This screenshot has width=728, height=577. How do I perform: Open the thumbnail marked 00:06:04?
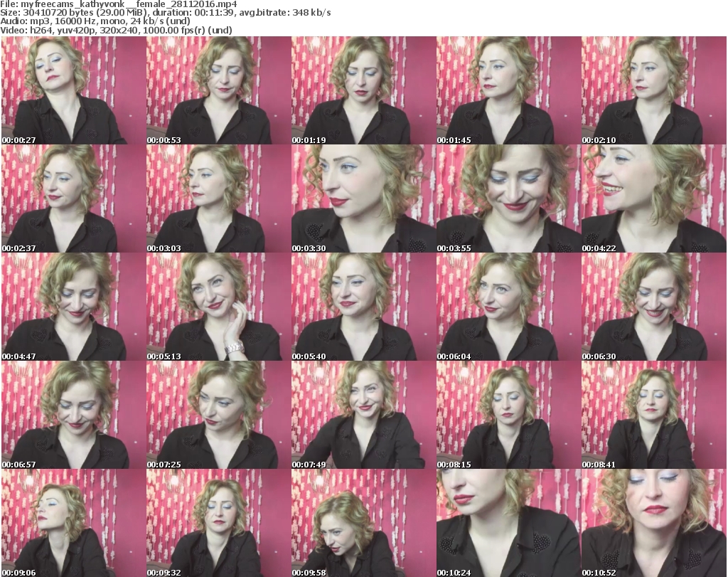(x=508, y=307)
